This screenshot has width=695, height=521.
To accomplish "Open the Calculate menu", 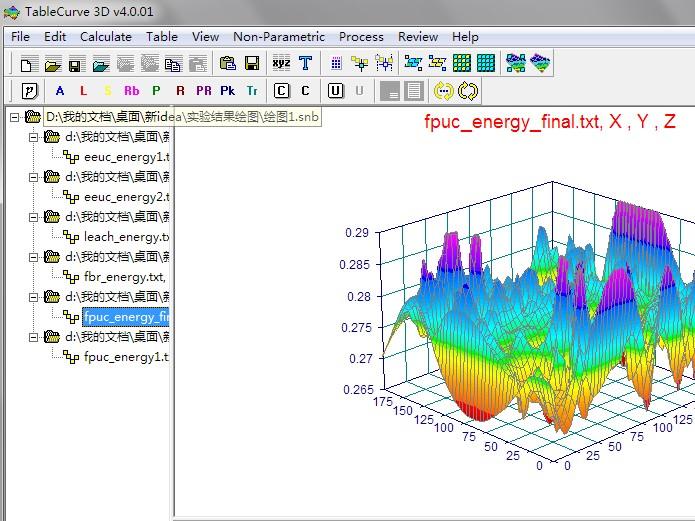I will 105,36.
